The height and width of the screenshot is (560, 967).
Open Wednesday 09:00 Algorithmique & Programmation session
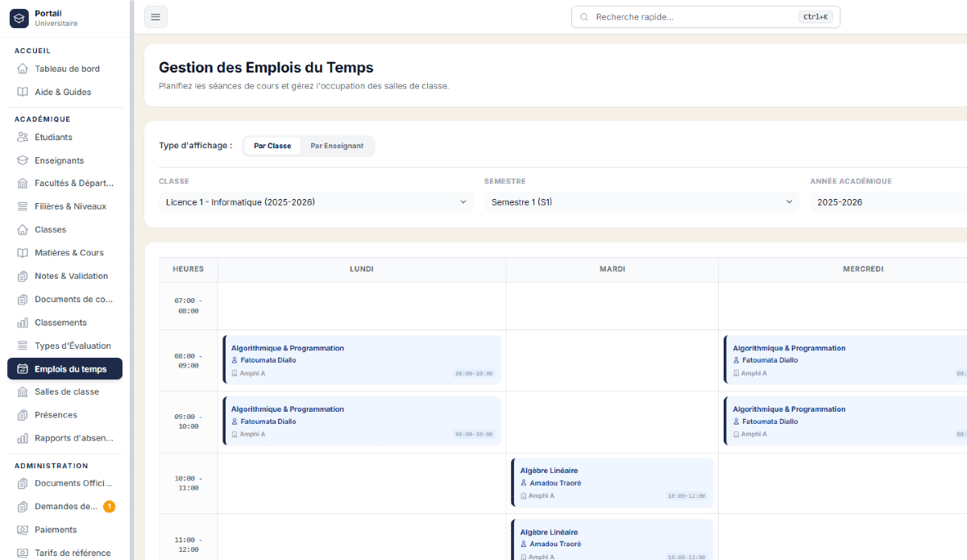coord(845,421)
